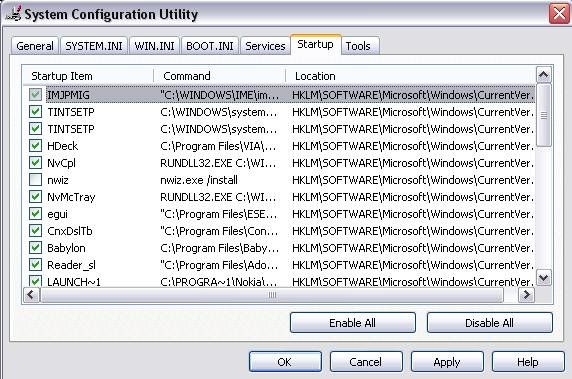The height and width of the screenshot is (379, 572).
Task: Uncheck the HDeck startup item
Action: pyautogui.click(x=35, y=146)
